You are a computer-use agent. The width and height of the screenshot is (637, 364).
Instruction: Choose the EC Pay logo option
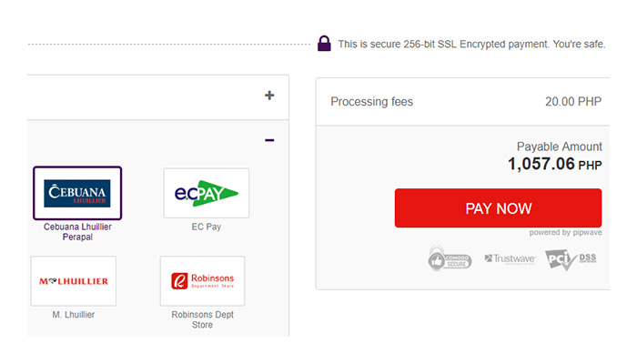[x=206, y=193]
